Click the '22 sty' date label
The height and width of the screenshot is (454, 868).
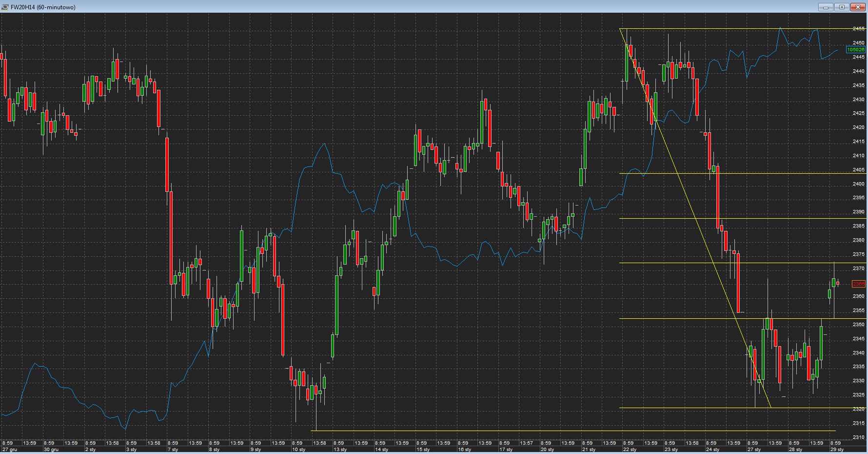pyautogui.click(x=630, y=449)
